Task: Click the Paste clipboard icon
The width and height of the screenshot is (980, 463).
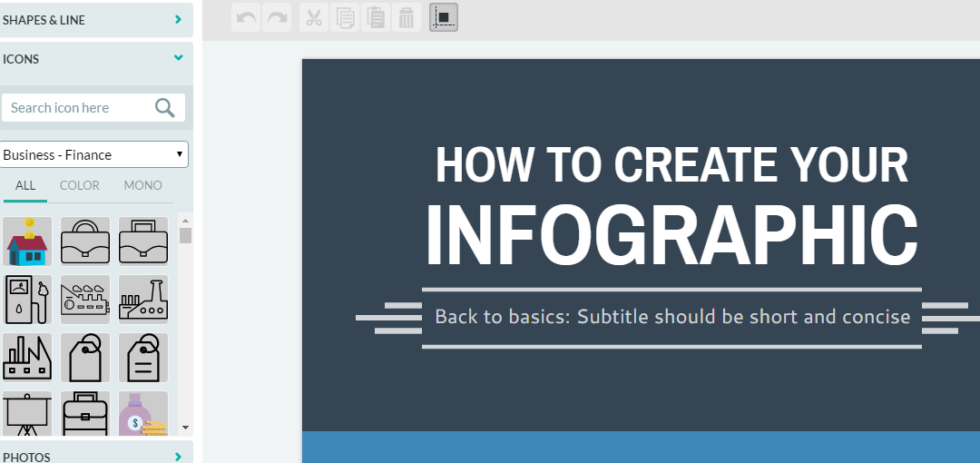Action: 376,17
